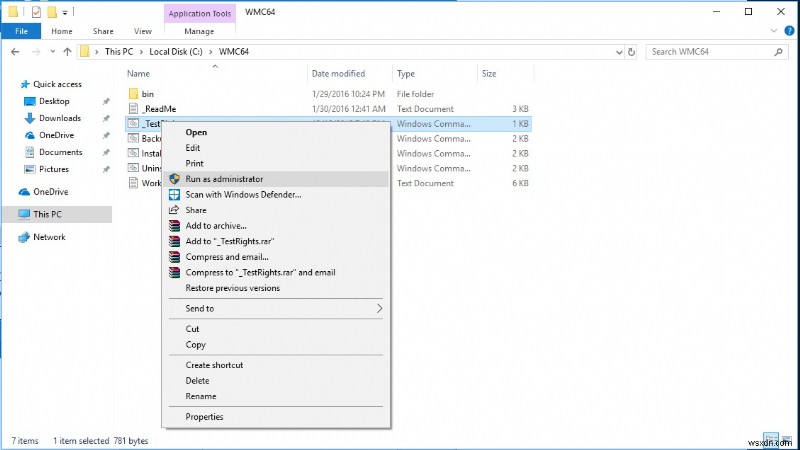
Task: Switch to the Home ribbon tab
Action: [62, 31]
